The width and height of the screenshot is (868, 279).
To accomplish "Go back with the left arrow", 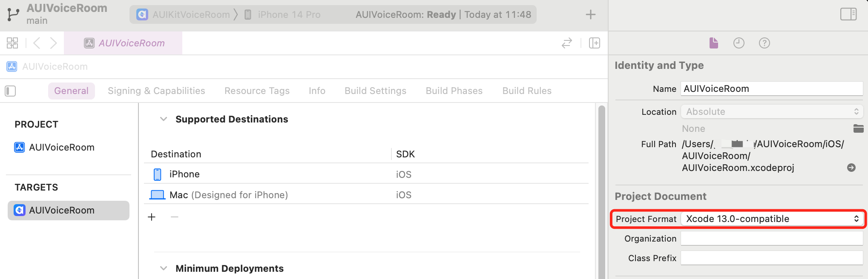I will click(37, 43).
